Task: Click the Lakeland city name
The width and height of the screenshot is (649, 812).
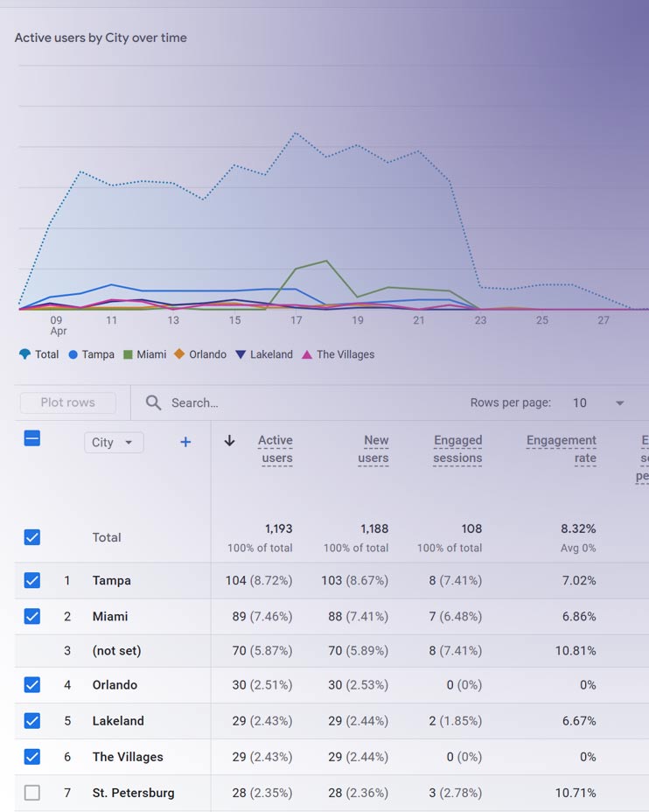Action: click(x=118, y=720)
